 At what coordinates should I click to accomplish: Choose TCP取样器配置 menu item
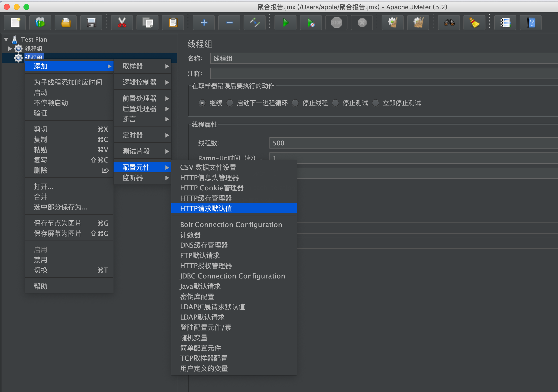click(x=234, y=358)
